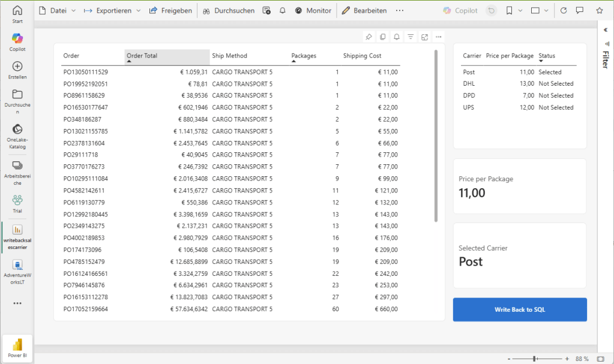Image resolution: width=614 pixels, height=364 pixels.
Task: Click the Copilot toggle in the top bar
Action: tap(460, 11)
